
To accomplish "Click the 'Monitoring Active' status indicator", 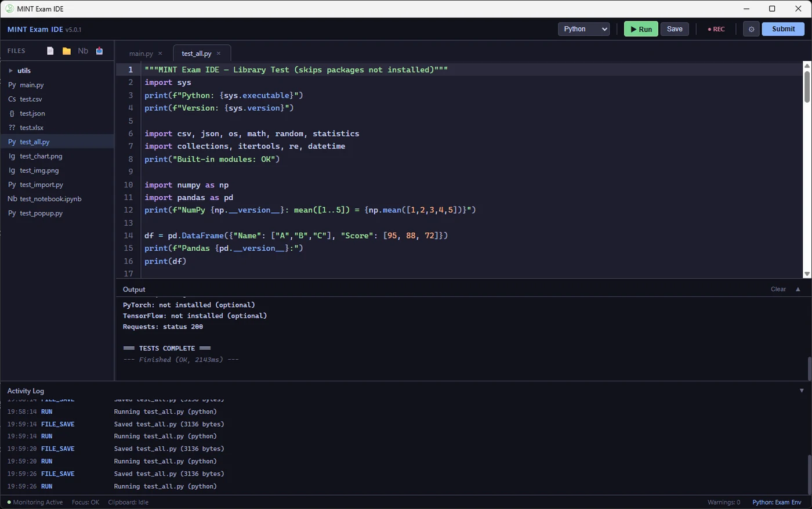I will click(35, 503).
